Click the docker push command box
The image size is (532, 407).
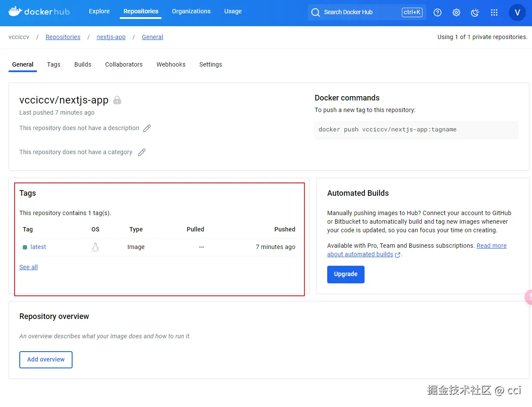[x=416, y=130]
